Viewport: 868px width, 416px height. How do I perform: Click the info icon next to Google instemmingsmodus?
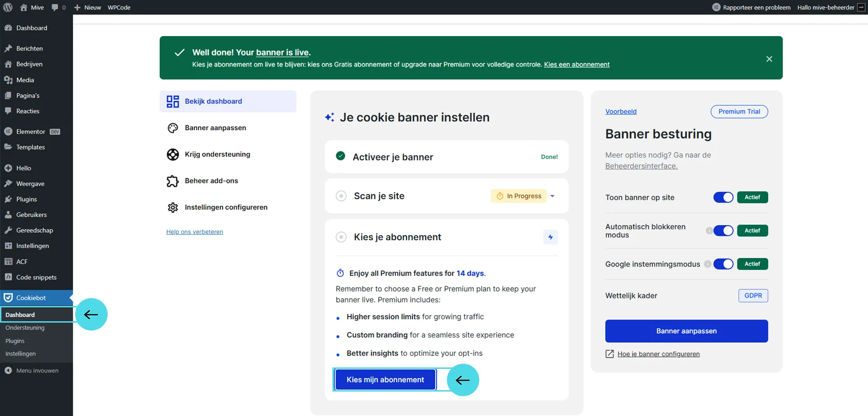click(x=707, y=264)
